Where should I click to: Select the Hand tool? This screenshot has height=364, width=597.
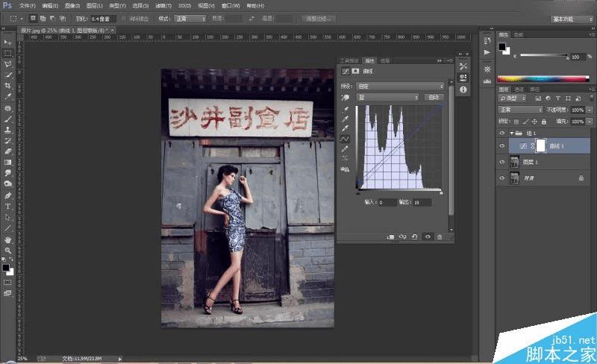[8, 239]
